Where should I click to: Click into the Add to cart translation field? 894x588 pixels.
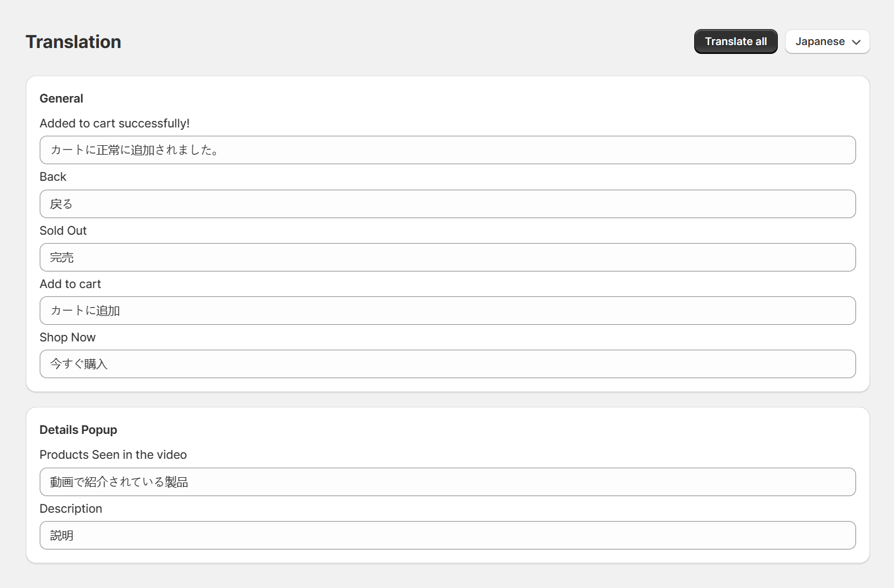click(448, 311)
